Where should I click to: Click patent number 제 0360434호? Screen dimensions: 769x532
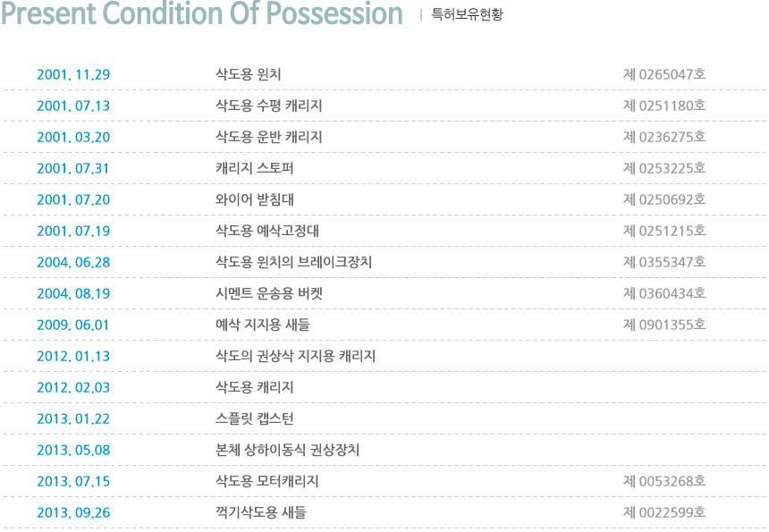664,293
